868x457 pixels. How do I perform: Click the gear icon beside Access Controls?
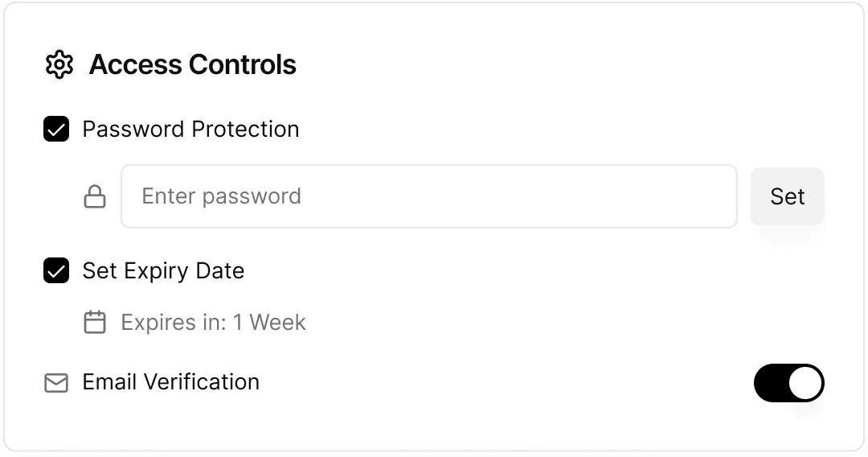coord(59,65)
